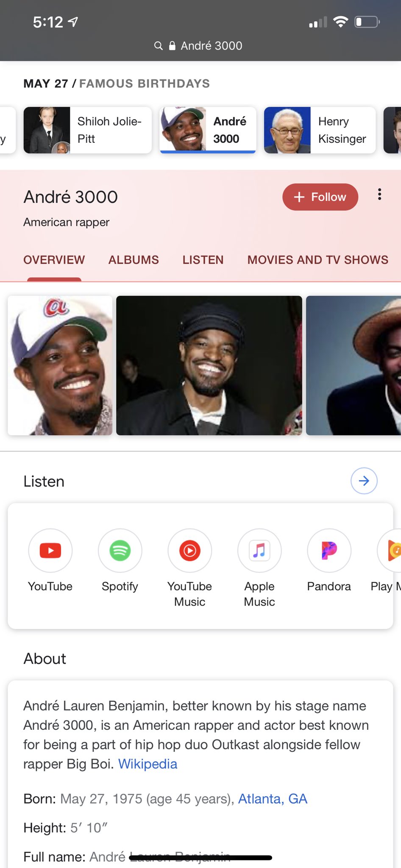
Task: Open the YouTube listen icon
Action: pyautogui.click(x=50, y=551)
